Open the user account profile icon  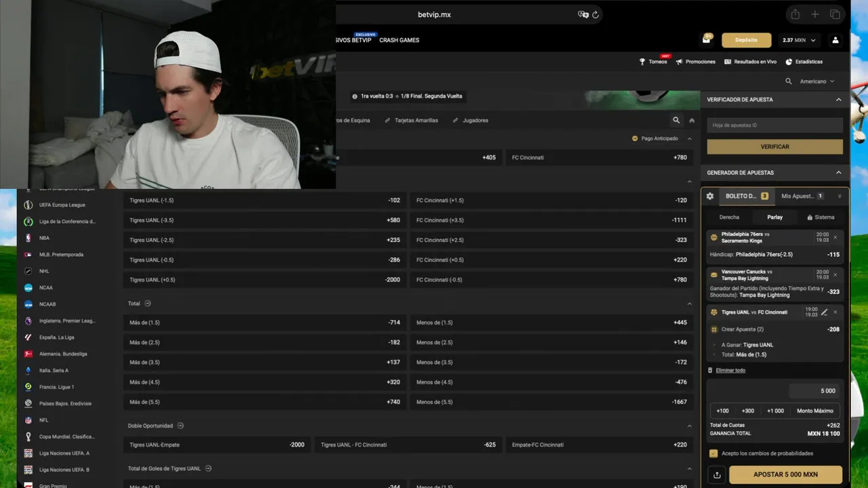835,40
